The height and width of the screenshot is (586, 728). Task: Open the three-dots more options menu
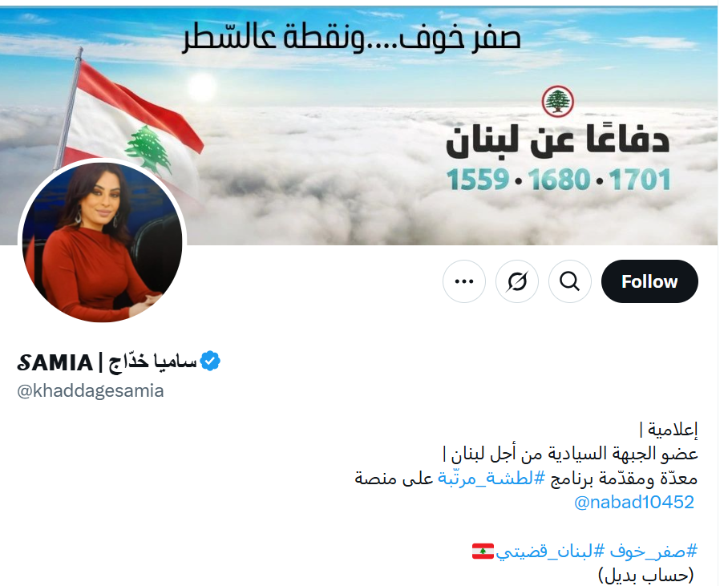coord(464,281)
